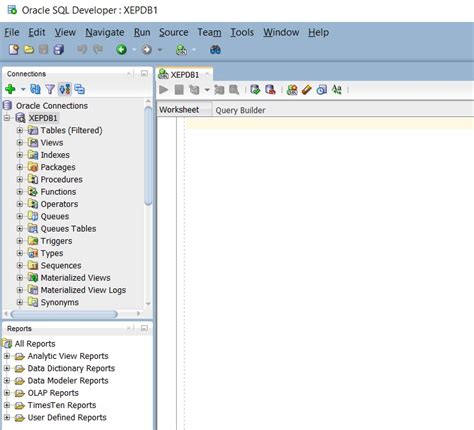Open the binoculars Find DB Object icon
Screen dimensions: 474x430
[x=215, y=50]
